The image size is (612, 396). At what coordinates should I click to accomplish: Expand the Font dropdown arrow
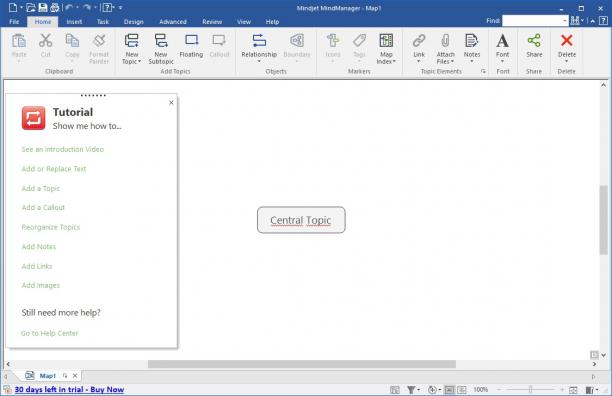coord(502,61)
